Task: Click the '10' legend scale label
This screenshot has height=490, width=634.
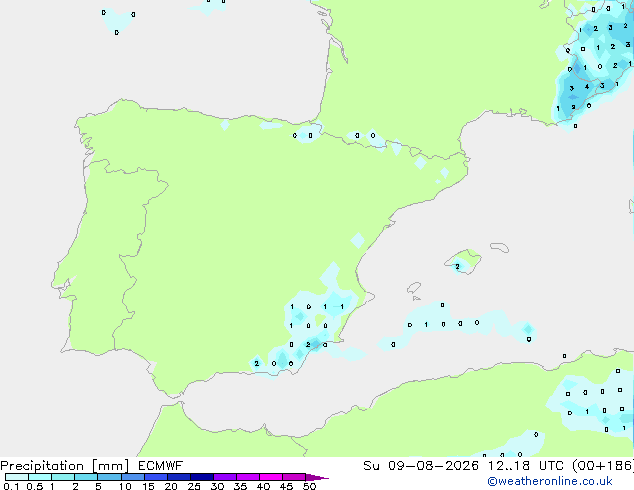Action: pos(125,486)
